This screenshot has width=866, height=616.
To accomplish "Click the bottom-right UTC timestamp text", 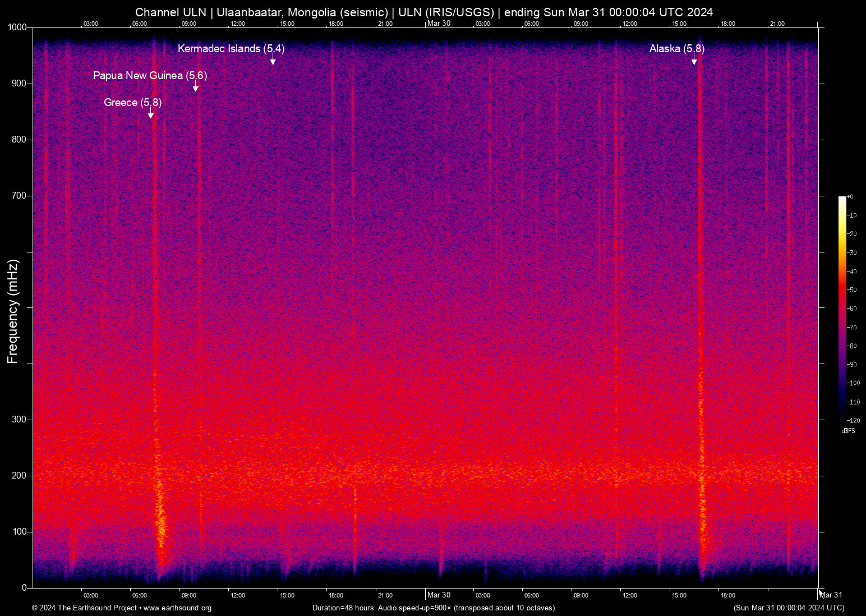I will [x=789, y=608].
